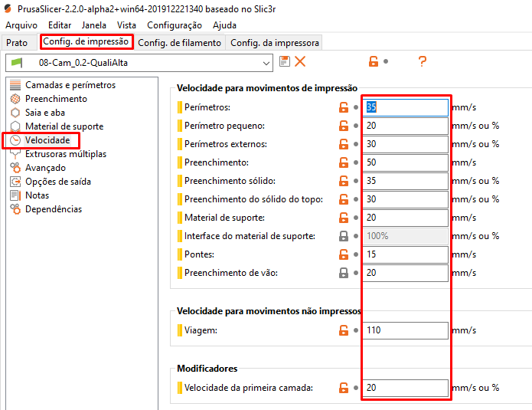Click the Preenchimento de vão speed field
The height and width of the screenshot is (410, 532).
(x=406, y=273)
